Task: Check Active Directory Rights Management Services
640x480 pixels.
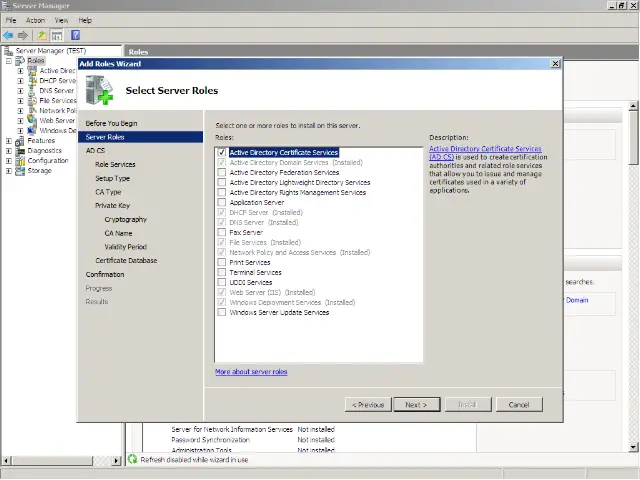Action: 222,192
